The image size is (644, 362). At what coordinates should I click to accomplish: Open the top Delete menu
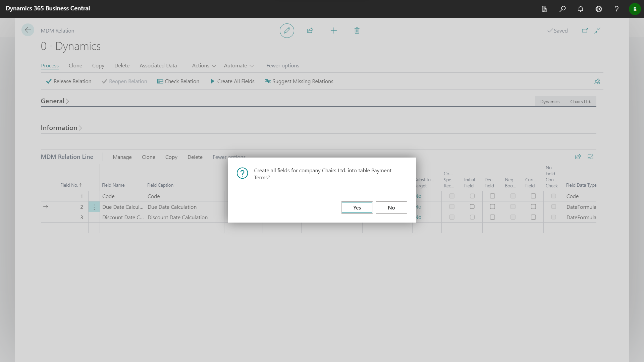(122, 66)
